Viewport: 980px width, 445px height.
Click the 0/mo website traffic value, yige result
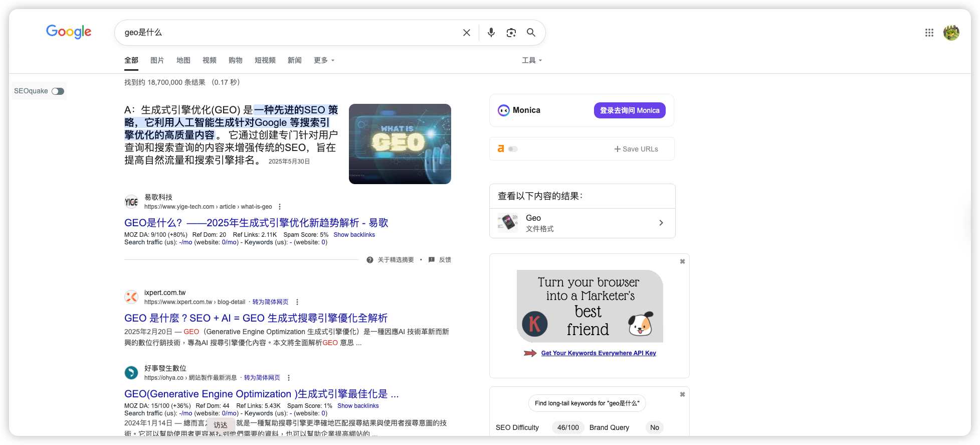229,242
